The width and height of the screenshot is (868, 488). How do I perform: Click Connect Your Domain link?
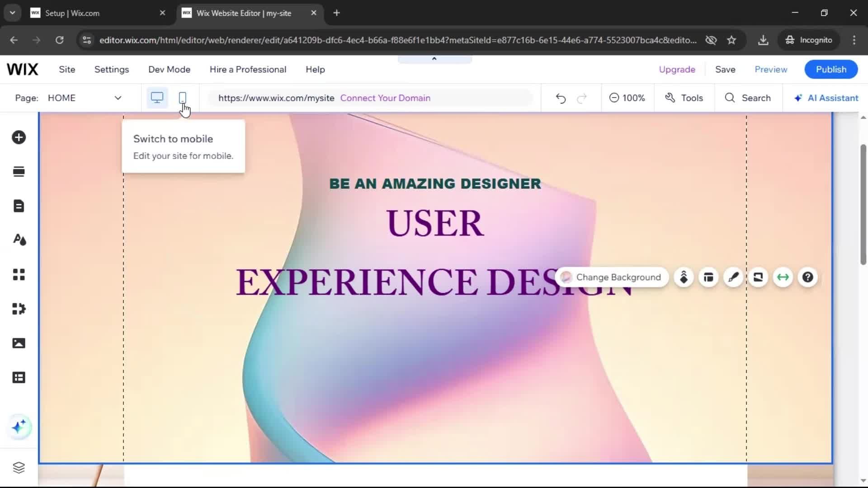[x=385, y=98]
